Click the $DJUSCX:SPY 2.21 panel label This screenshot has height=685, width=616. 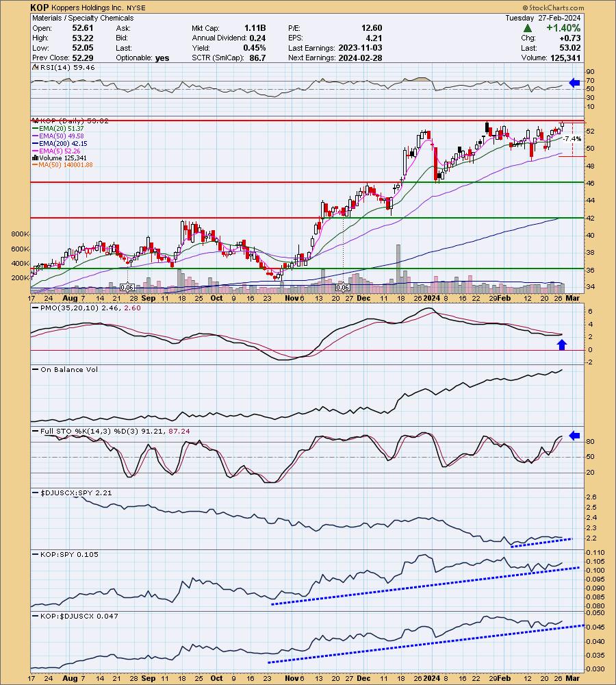tap(73, 493)
